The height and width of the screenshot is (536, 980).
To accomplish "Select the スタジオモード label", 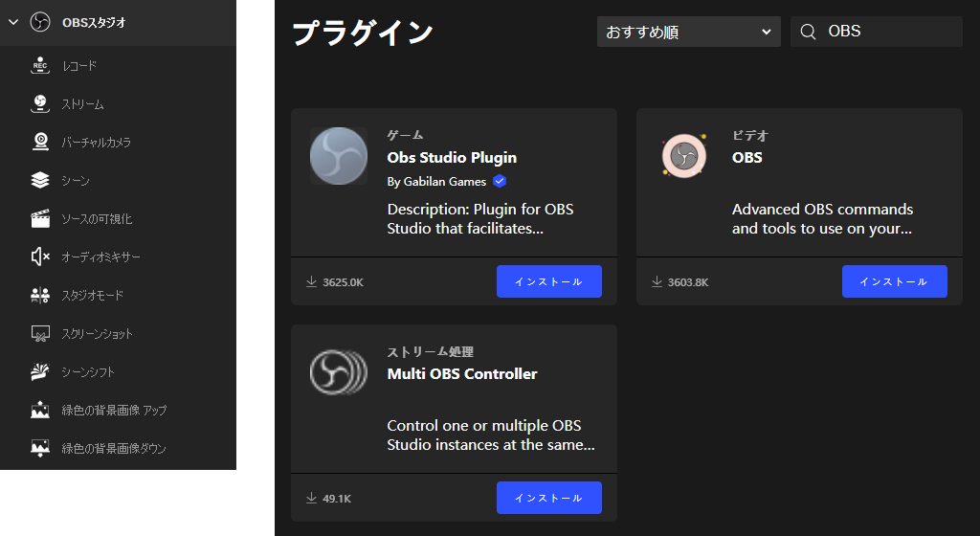I will 92,296.
